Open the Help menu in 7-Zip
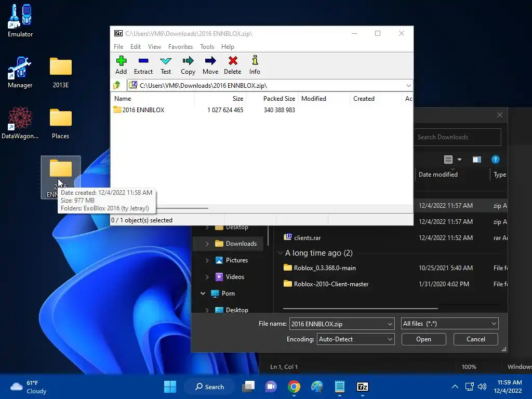Image resolution: width=532 pixels, height=399 pixels. [x=228, y=46]
